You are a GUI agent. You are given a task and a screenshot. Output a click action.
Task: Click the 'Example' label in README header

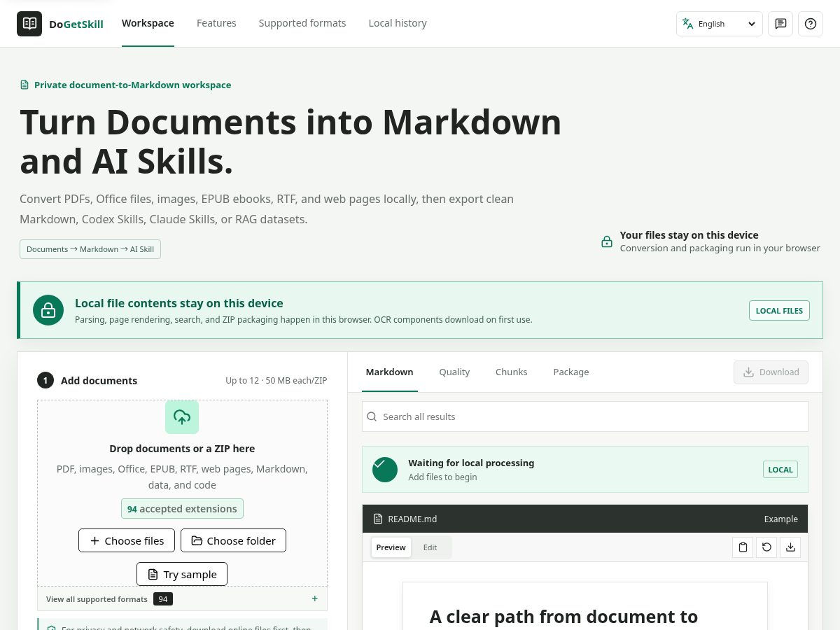(x=781, y=519)
